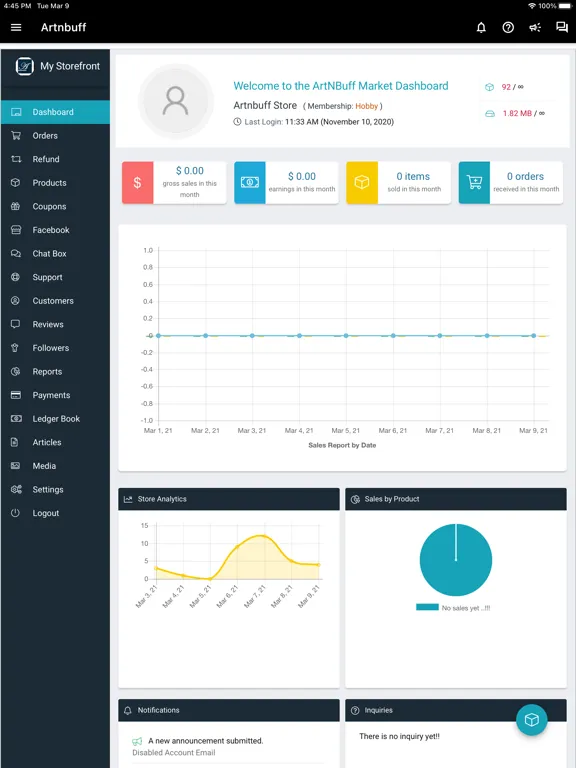Click the Settings gears icon in sidebar
576x768 pixels.
click(16, 489)
